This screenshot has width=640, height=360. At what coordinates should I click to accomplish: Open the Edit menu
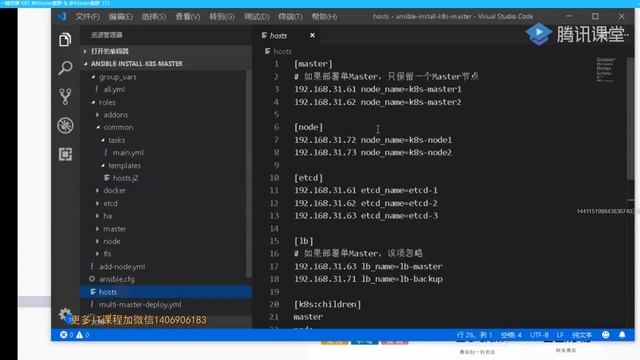pyautogui.click(x=120, y=17)
